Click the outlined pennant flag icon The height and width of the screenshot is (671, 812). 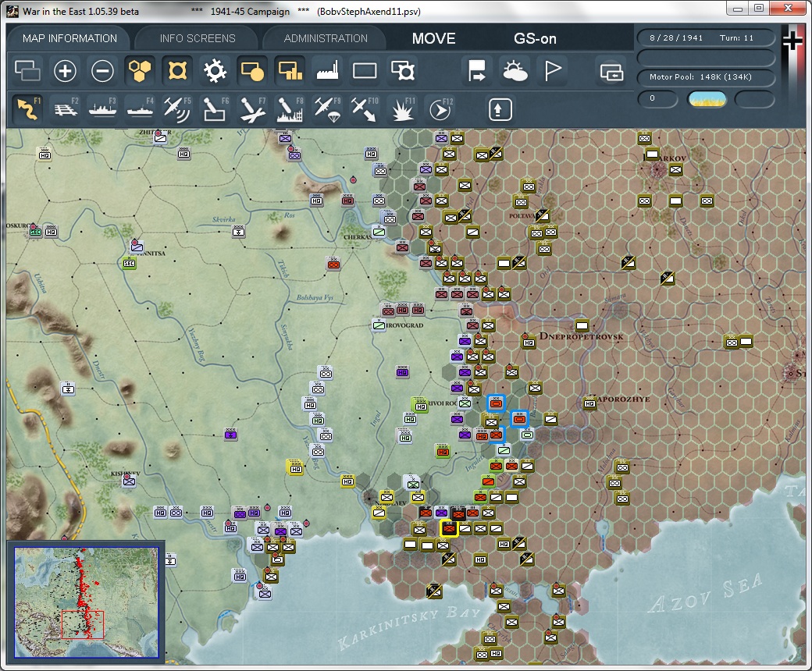(552, 70)
